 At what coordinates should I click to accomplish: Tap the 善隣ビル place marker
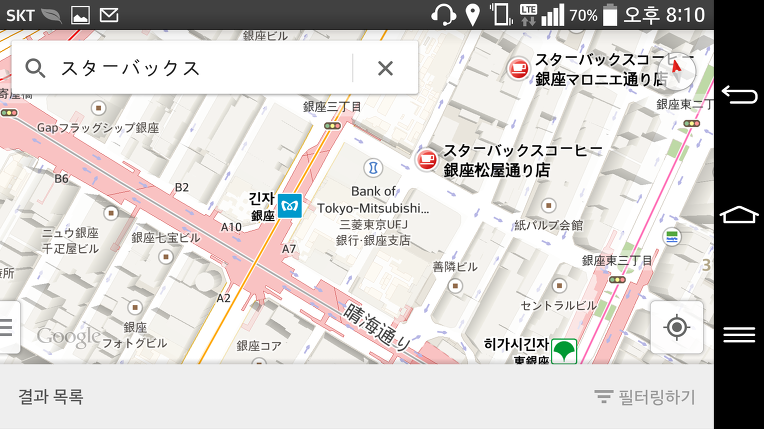pos(456,285)
